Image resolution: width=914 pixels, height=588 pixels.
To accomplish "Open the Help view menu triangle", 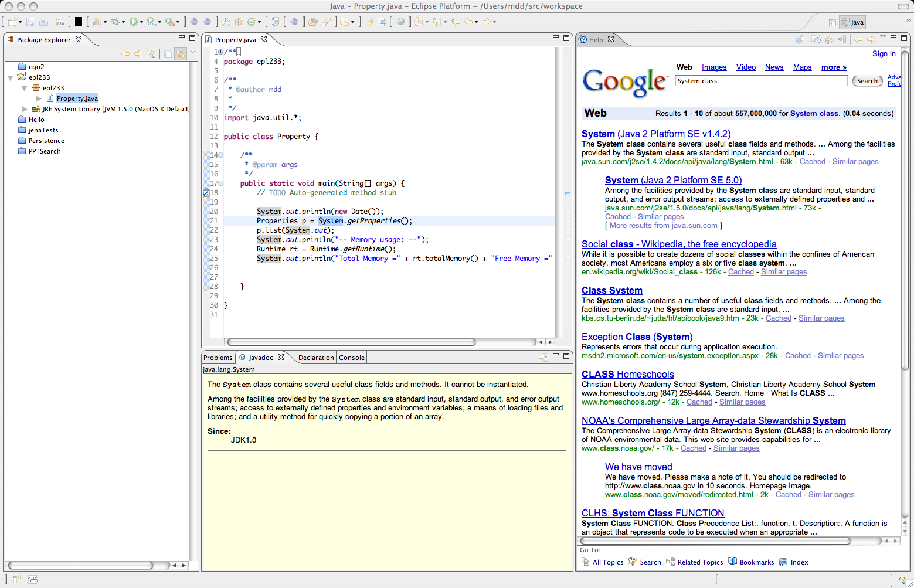I will click(x=883, y=36).
